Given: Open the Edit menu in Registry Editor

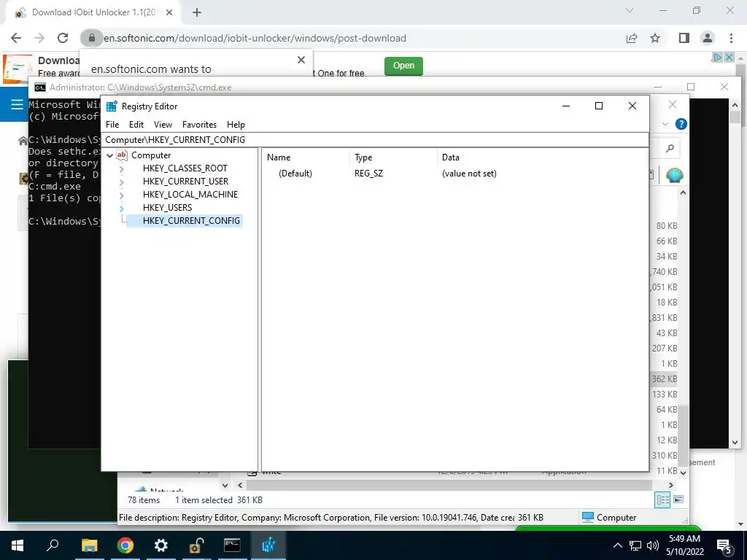Looking at the screenshot, I should pyautogui.click(x=136, y=124).
